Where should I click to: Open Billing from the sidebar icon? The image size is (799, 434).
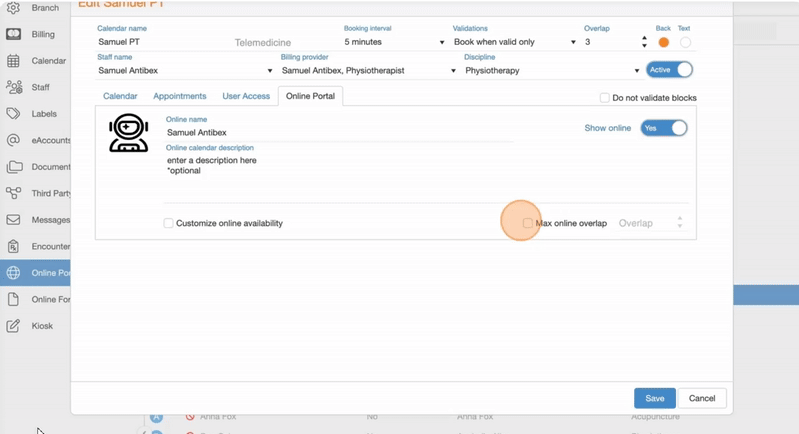[13, 34]
